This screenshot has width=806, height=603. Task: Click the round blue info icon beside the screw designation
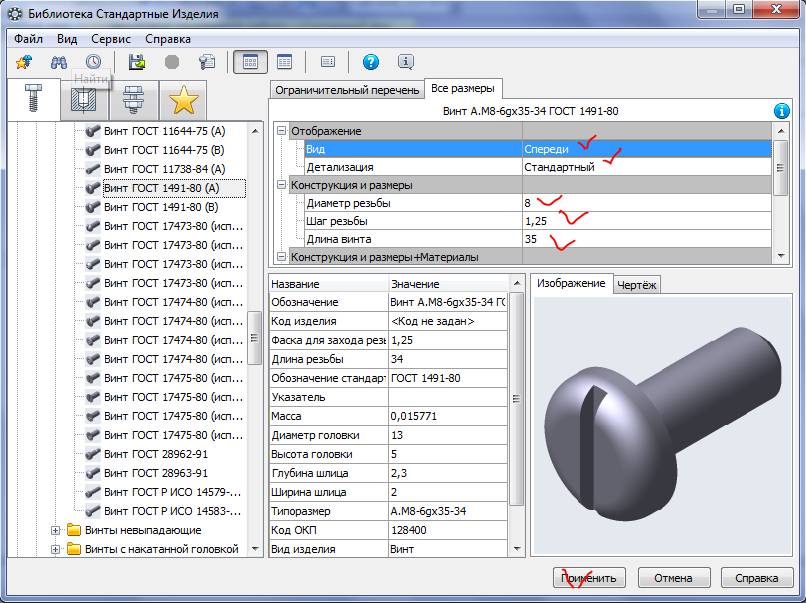point(781,111)
